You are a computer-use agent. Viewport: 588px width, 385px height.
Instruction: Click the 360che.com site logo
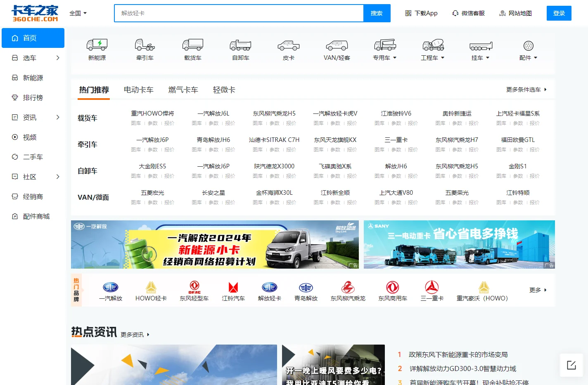point(35,13)
